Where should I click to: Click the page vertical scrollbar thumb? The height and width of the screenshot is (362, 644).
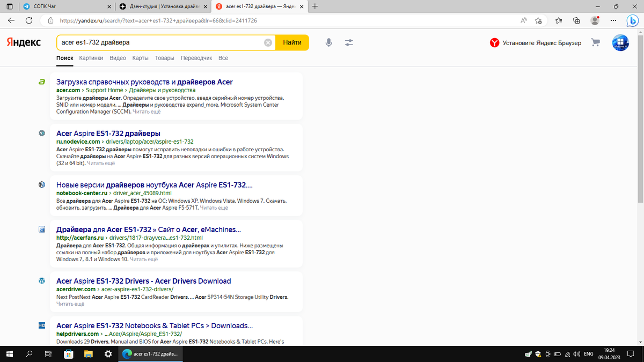tap(640, 118)
